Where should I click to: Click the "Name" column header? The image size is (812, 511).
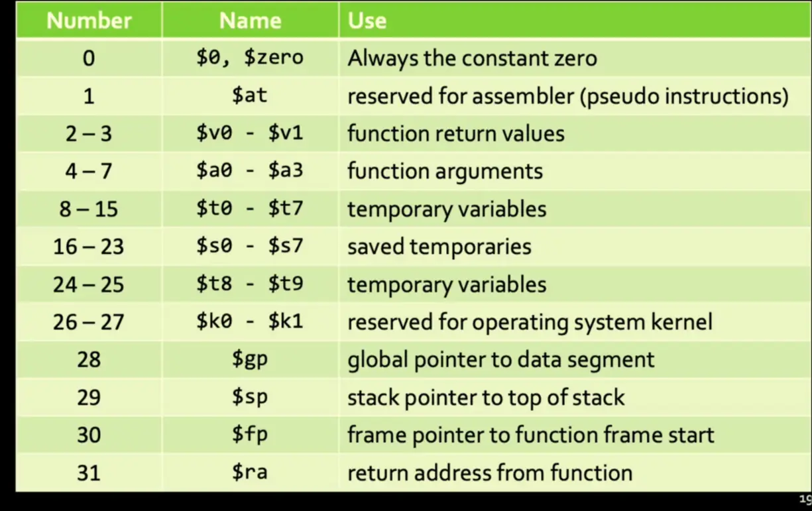(x=250, y=21)
